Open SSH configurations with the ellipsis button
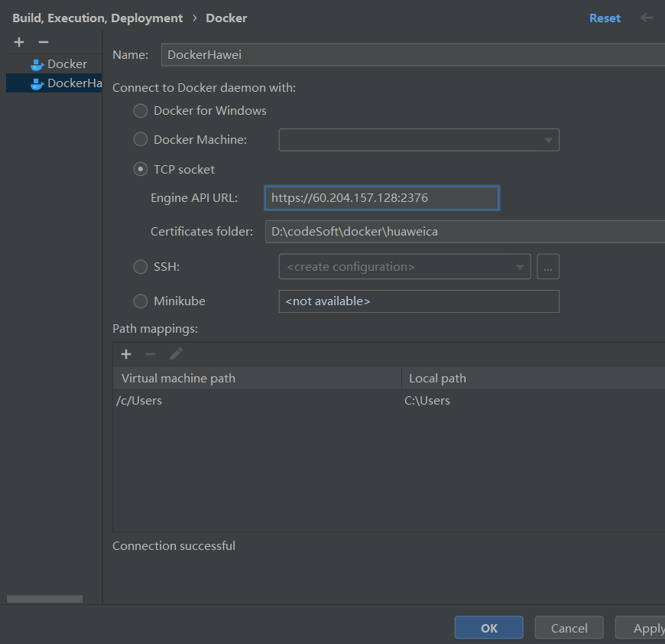This screenshot has width=665, height=644. (548, 267)
